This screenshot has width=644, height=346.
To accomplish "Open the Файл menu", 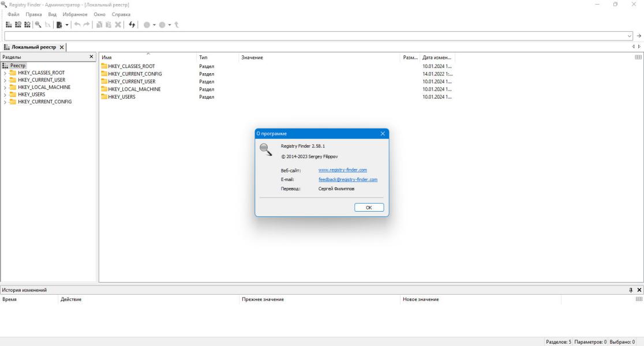I will tap(13, 14).
